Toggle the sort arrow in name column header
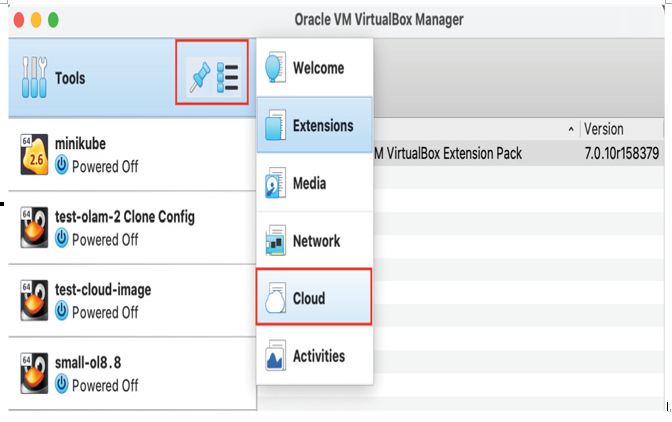Viewport: 672px width, 422px height. point(571,129)
